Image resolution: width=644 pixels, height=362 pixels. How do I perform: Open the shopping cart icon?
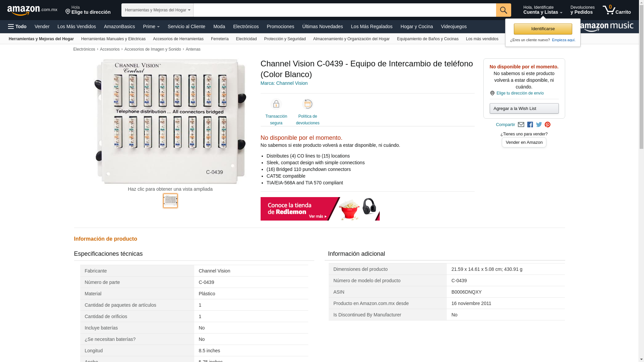tap(616, 10)
